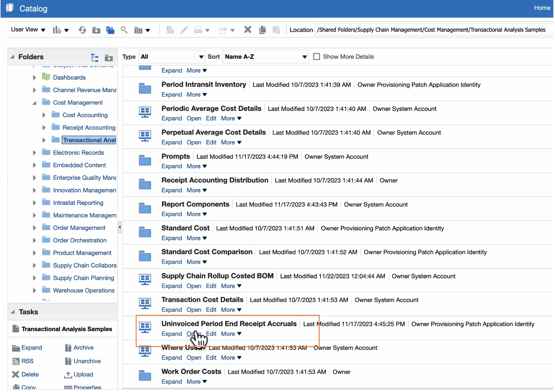The height and width of the screenshot is (392, 555).
Task: Click Home in the top bar
Action: (x=542, y=8)
